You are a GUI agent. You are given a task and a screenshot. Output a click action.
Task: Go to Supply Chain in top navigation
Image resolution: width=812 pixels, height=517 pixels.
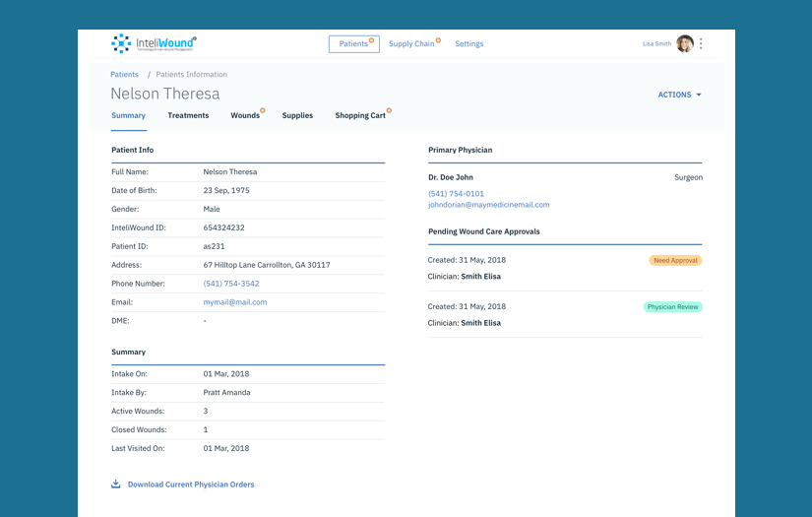tap(411, 44)
